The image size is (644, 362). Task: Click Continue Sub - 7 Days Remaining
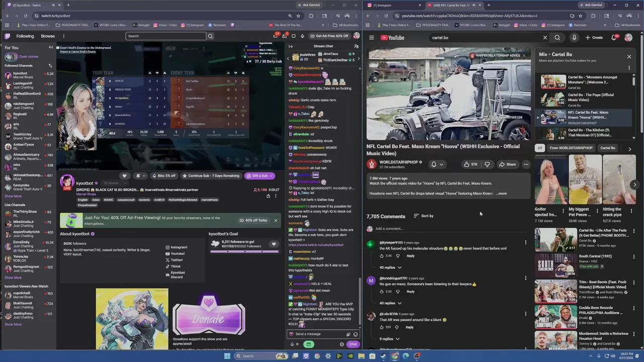pyautogui.click(x=211, y=176)
